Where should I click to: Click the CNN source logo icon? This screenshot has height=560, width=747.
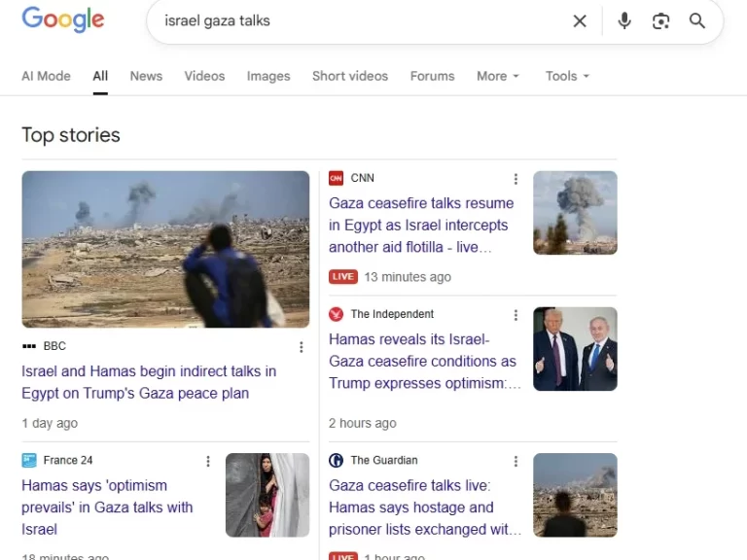(336, 178)
